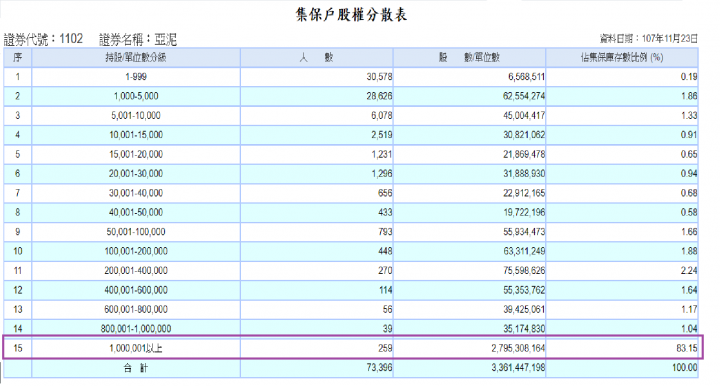Screen dimensions: 720x386
Task: Click holder count 793
Action: point(385,232)
